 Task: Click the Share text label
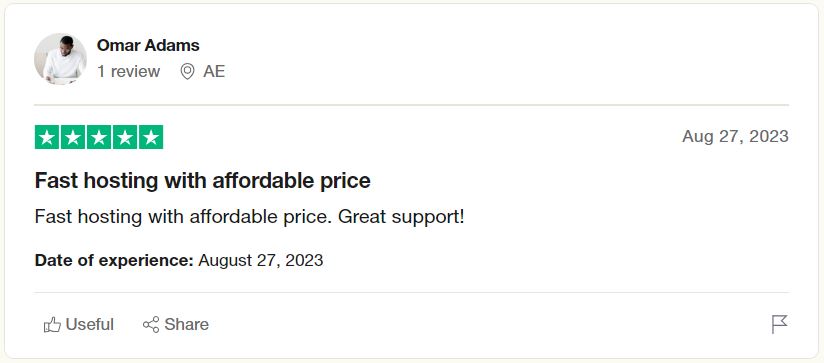pyautogui.click(x=187, y=325)
